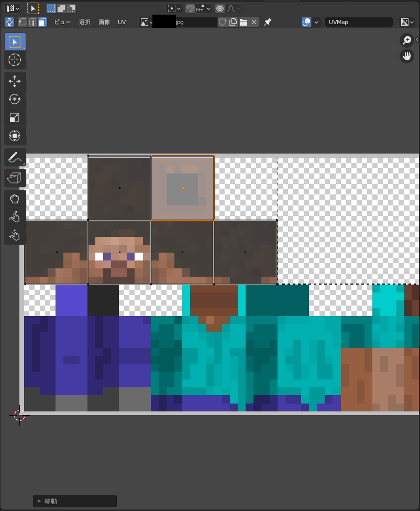Open the proportional falloff dropdown

(234, 8)
